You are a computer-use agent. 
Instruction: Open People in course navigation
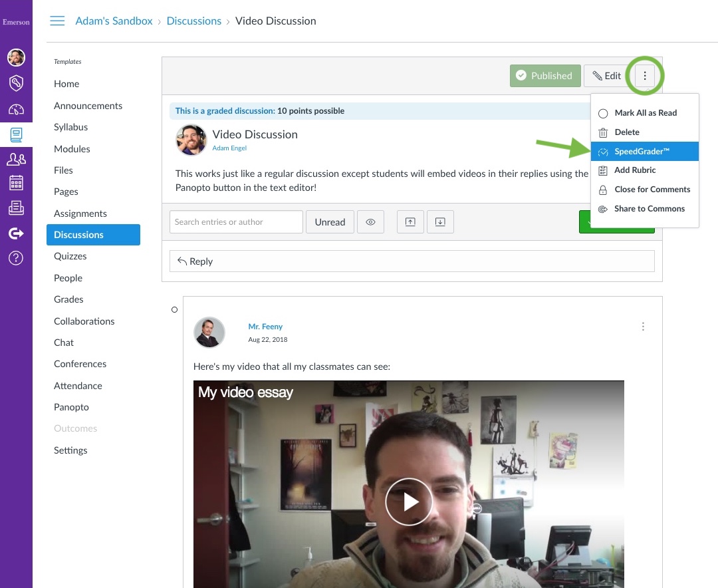point(68,278)
